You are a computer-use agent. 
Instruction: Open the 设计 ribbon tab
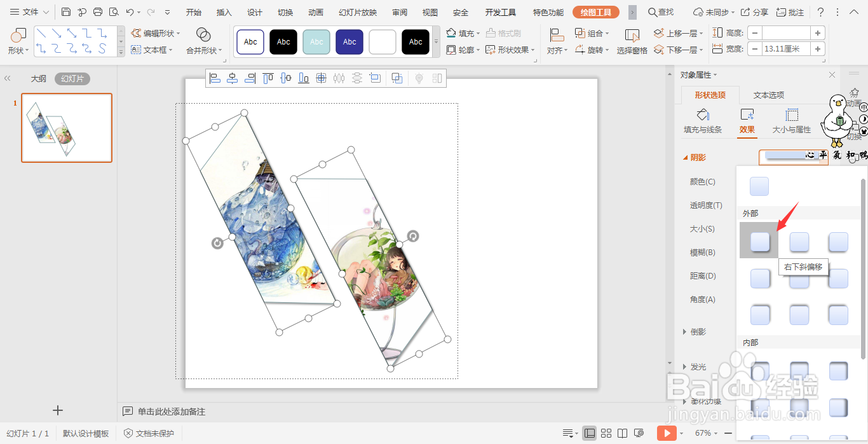click(255, 12)
